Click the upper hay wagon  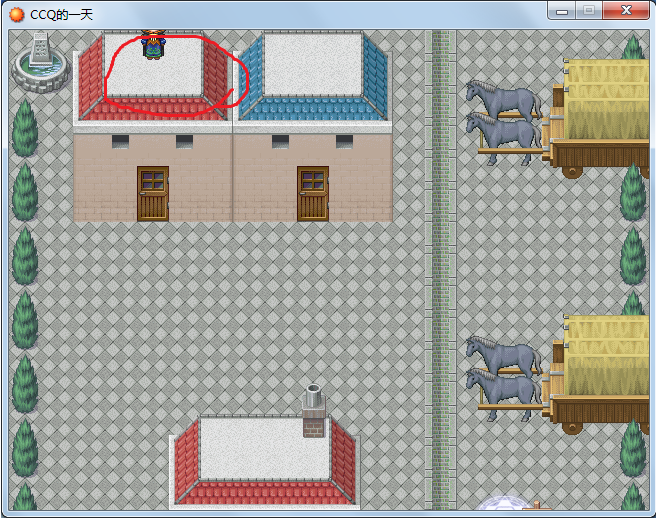[x=597, y=118]
